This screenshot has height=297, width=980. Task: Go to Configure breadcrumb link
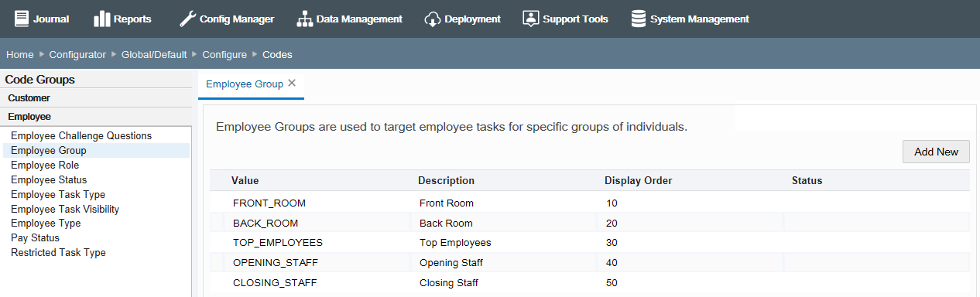point(224,55)
